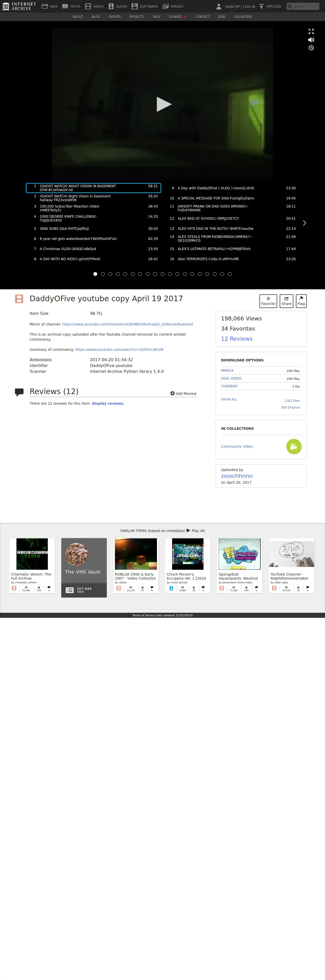Open the Audio section icon

[111, 7]
